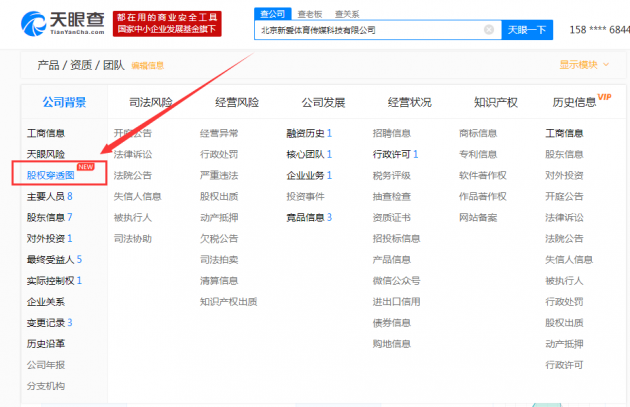Open the 历史沿革 item
Image resolution: width=630 pixels, height=407 pixels.
tap(46, 344)
